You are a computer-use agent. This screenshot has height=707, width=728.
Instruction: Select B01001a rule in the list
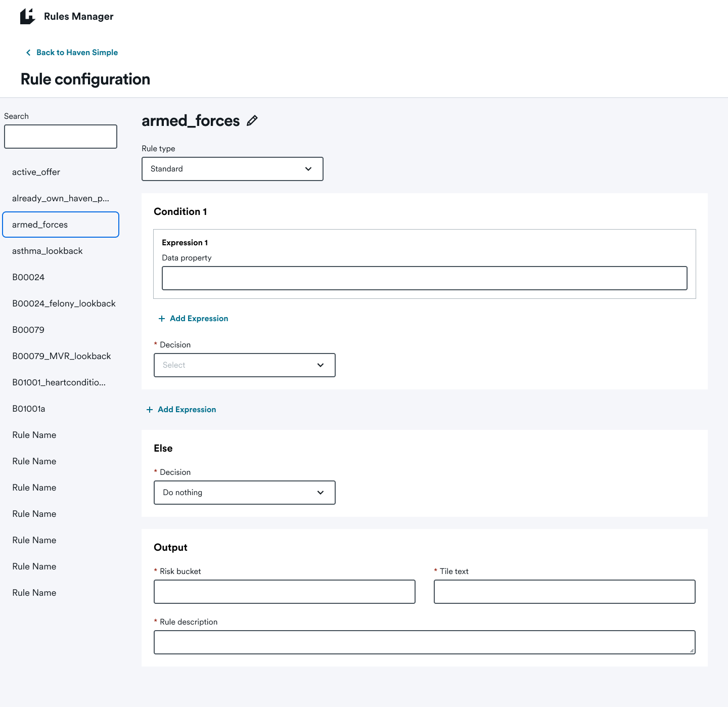click(29, 409)
